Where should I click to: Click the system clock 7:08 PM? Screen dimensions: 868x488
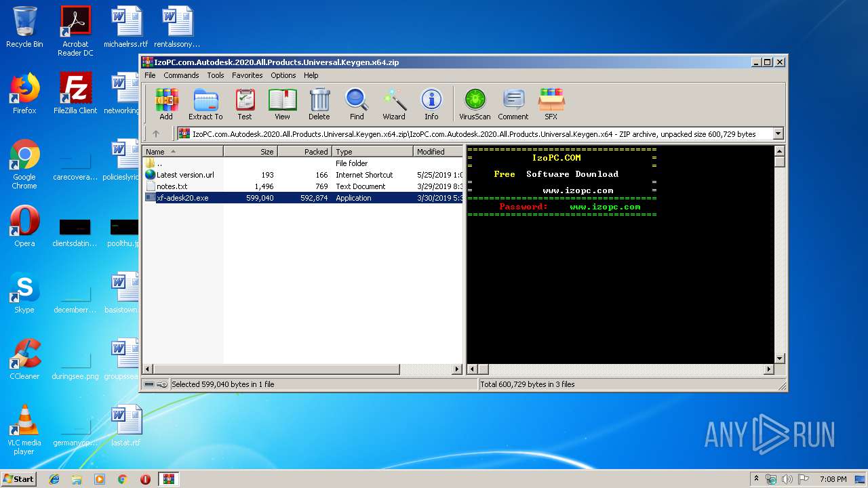coord(833,479)
